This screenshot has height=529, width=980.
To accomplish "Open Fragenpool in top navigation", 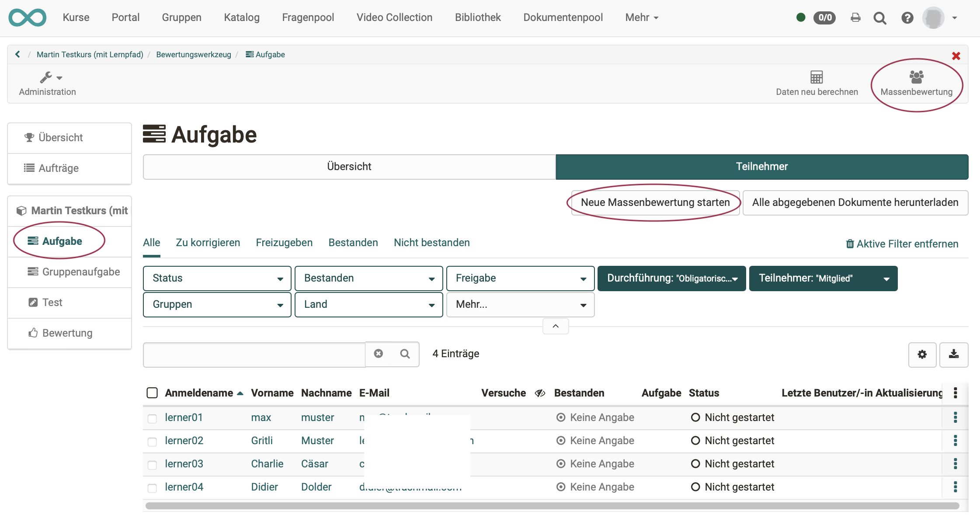I will (308, 17).
